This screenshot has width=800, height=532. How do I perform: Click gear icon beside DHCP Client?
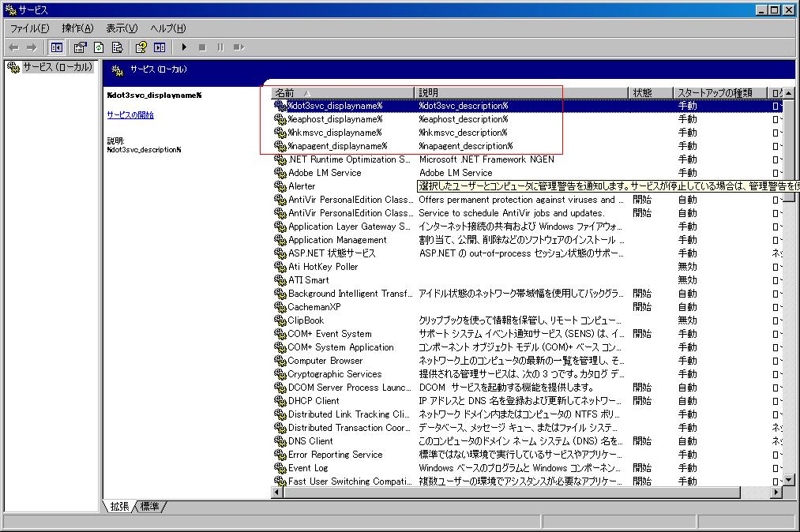tap(280, 401)
